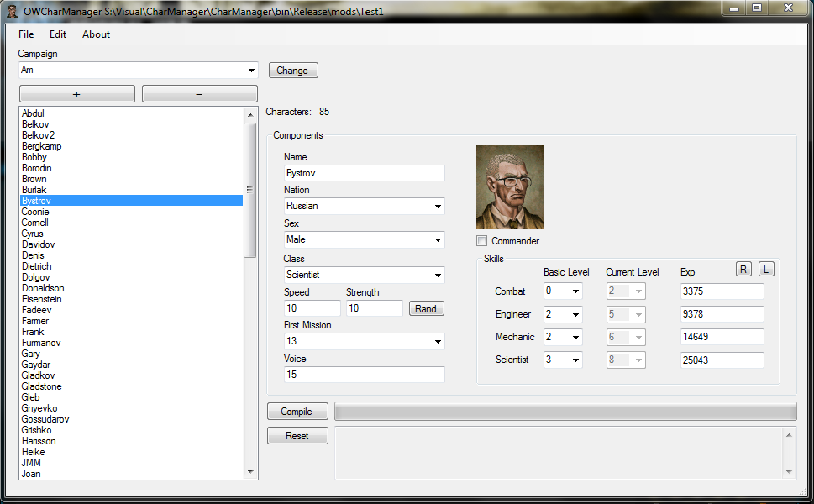Expand Combat Basic Level dropdown
814x504 pixels.
point(575,291)
